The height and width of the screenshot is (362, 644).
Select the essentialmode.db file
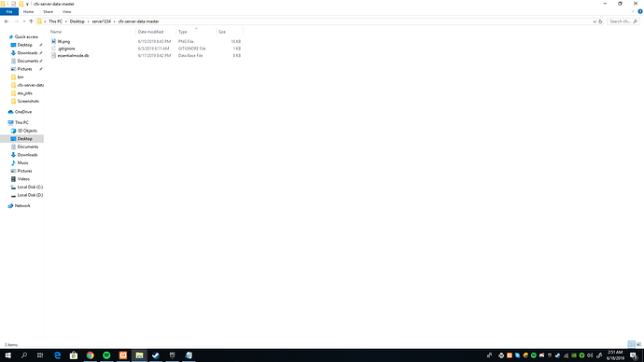tap(73, 55)
